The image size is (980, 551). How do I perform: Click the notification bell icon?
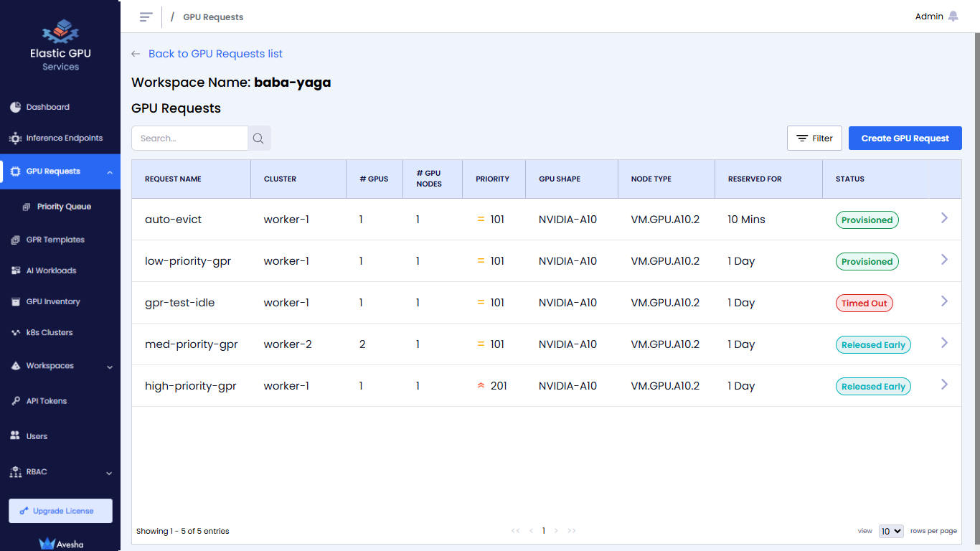(953, 17)
